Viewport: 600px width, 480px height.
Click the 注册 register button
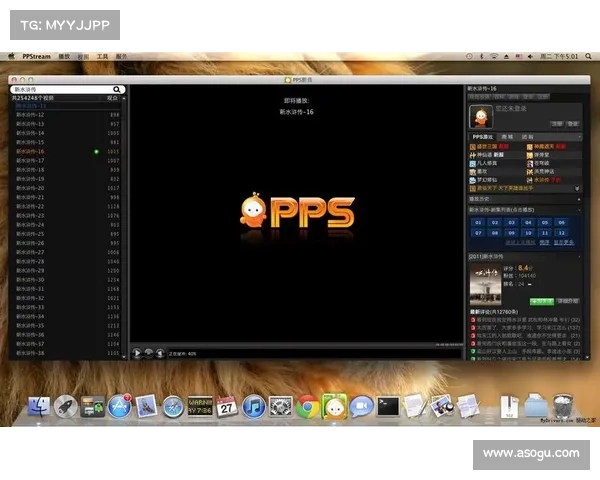[x=556, y=124]
